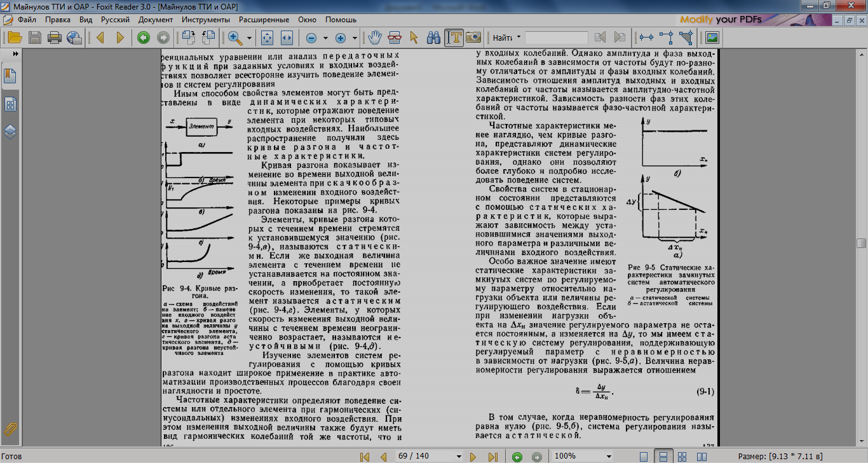Expand the navigation panel double-arrow
Image resolution: width=868 pixels, height=463 pixels.
tap(15, 54)
